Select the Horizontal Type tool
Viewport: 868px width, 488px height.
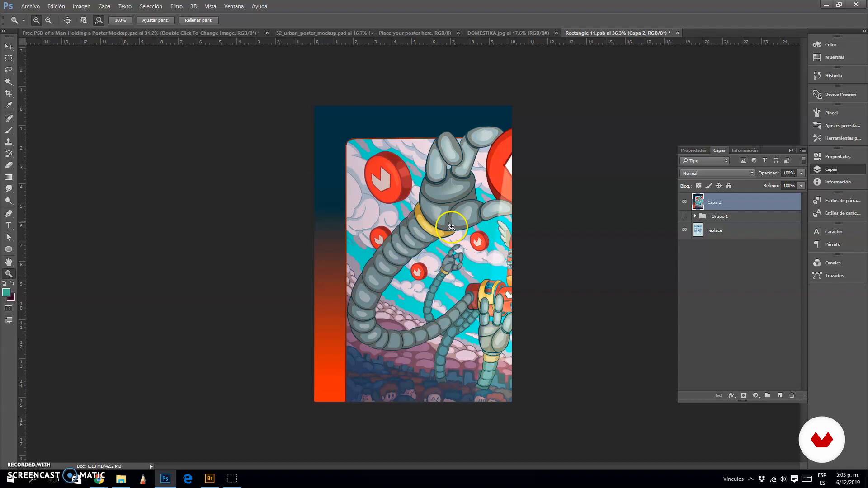pos(9,225)
